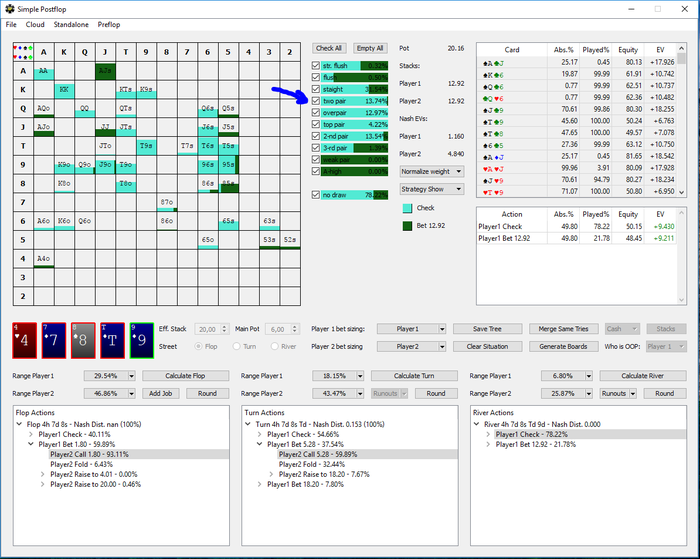Click the AA cell in range matrix
Viewport: 700px width, 559px height.
[x=43, y=71]
